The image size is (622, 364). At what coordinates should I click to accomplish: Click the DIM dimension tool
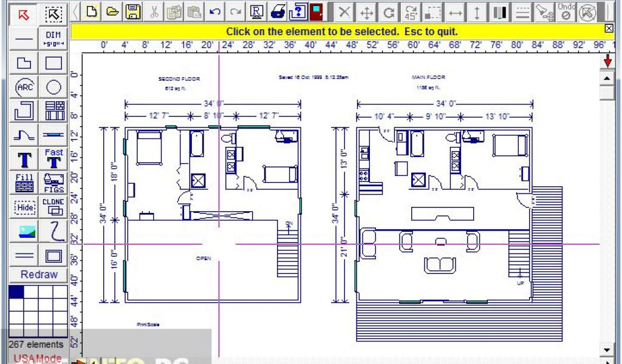(54, 38)
